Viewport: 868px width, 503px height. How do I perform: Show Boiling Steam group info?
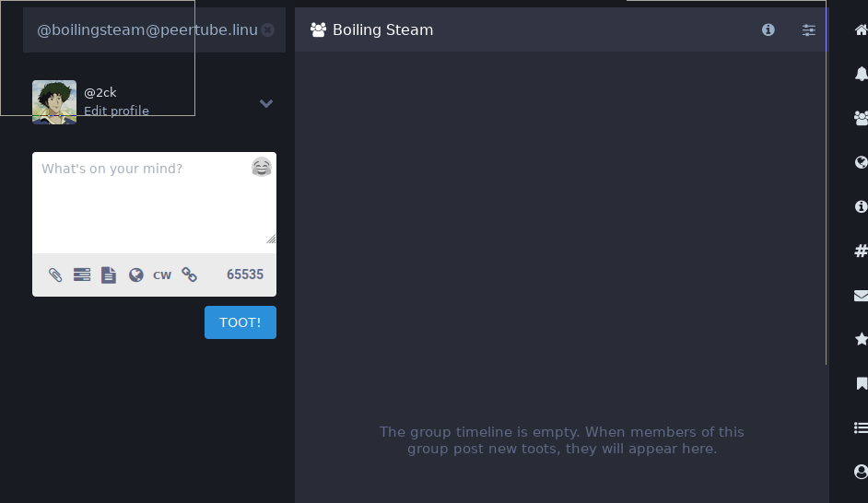[768, 29]
